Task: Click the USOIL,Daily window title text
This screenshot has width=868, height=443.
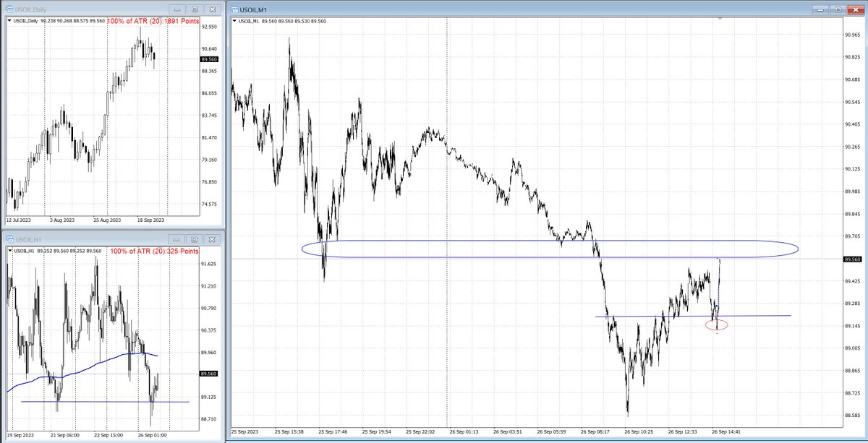Action: click(32, 10)
